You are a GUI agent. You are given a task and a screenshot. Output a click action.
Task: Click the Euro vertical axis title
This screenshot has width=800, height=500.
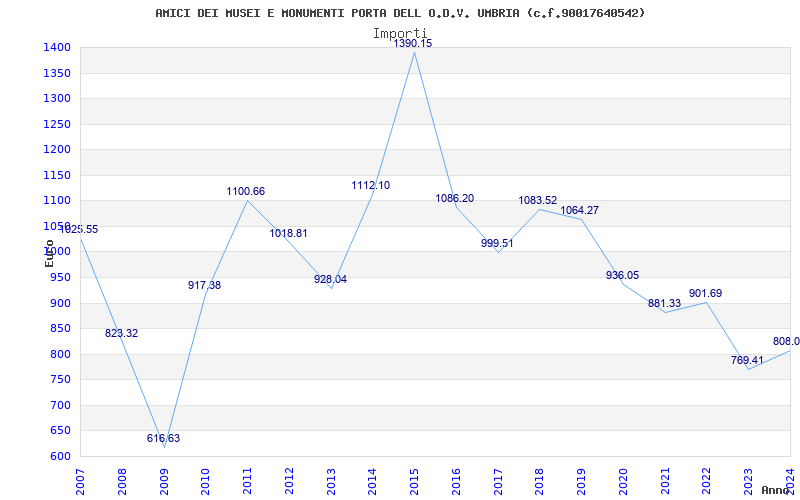[49, 253]
